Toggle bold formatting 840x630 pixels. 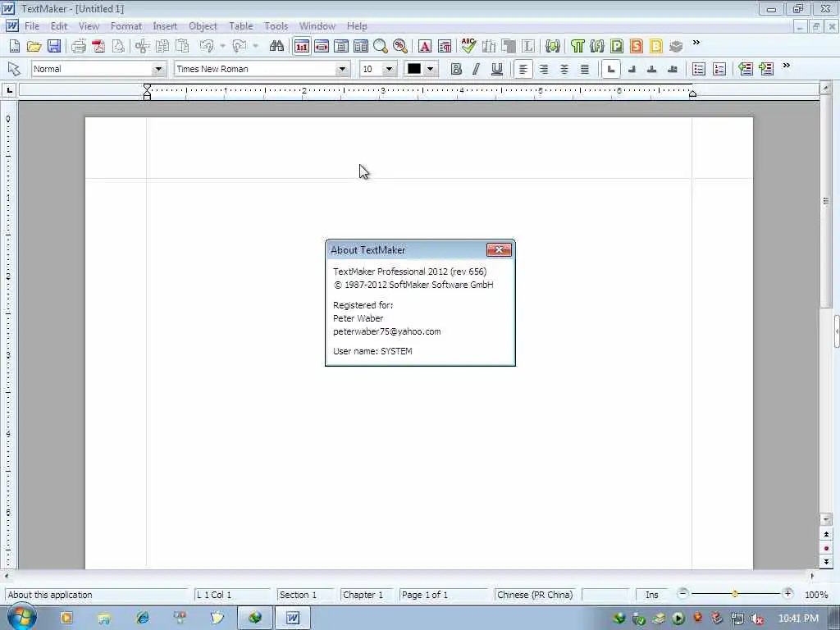click(x=456, y=69)
